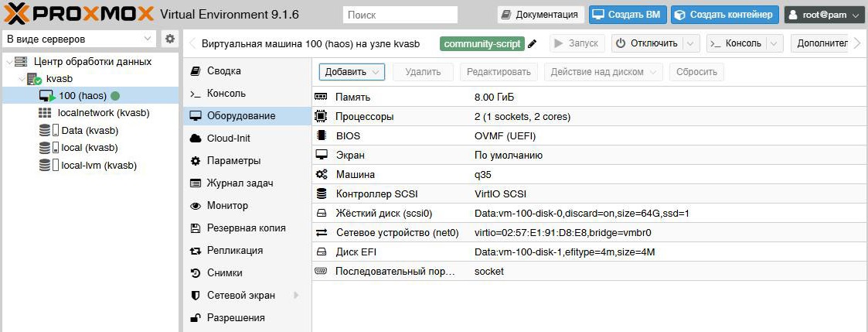Select value VirtIO SCSI
This screenshot has width=868, height=332.
(x=500, y=194)
